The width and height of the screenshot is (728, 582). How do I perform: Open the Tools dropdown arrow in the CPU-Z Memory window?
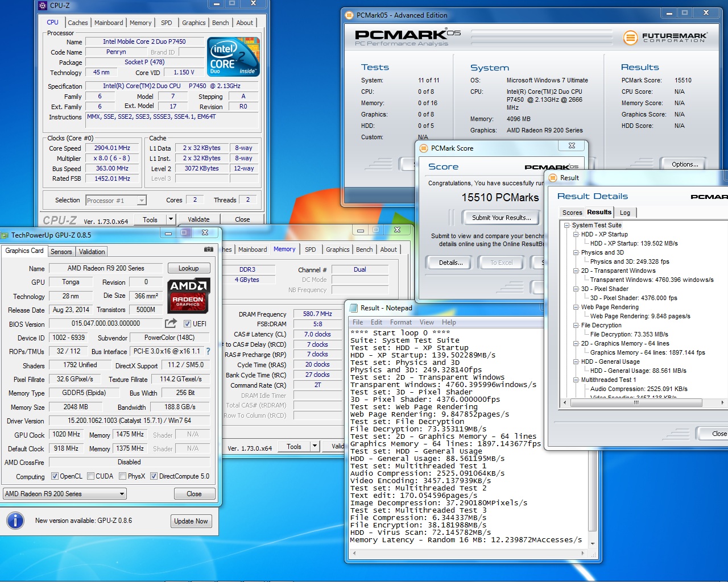coord(315,447)
